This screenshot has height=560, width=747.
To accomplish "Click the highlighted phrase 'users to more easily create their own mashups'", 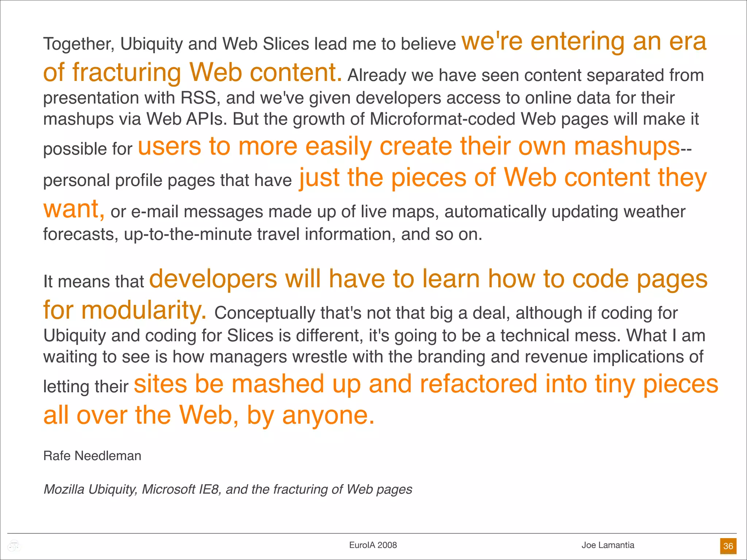I will pos(409,147).
